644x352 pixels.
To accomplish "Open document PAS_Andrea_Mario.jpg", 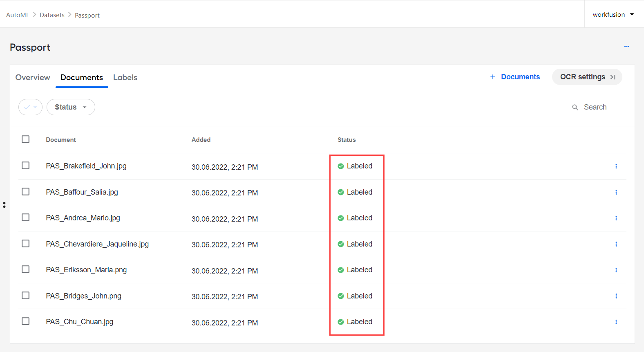I will 83,218.
